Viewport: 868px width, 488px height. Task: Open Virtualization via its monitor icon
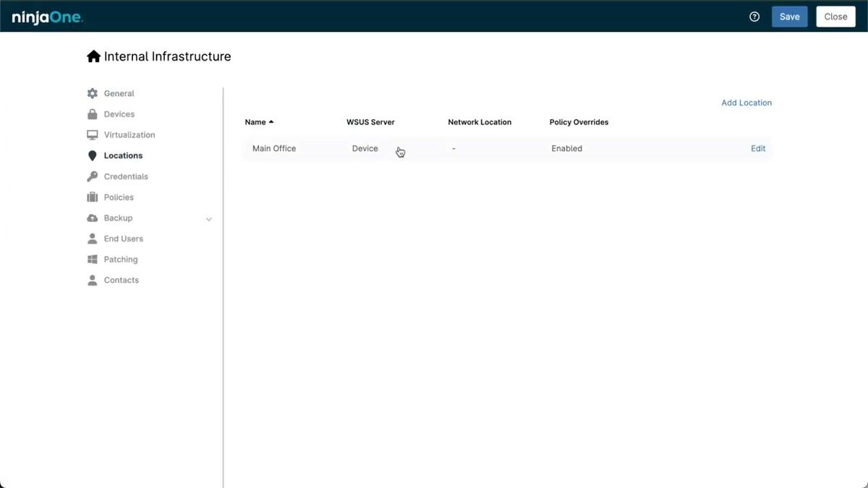point(92,134)
